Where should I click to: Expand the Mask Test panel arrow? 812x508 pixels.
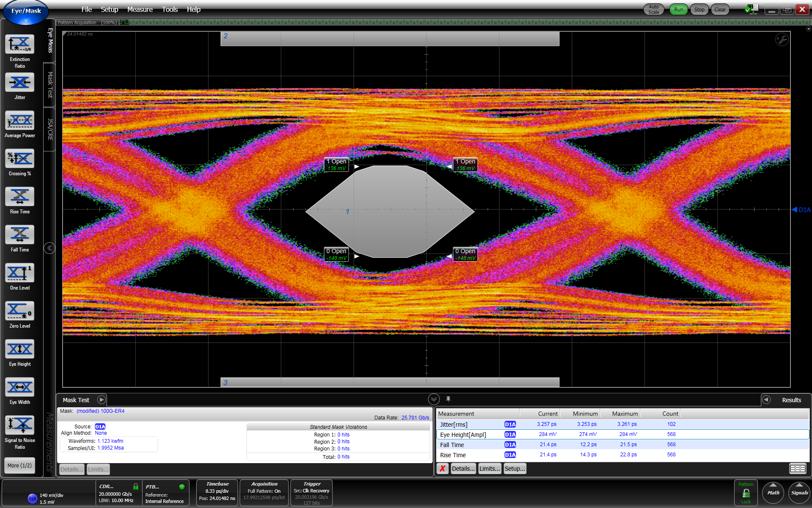101,400
